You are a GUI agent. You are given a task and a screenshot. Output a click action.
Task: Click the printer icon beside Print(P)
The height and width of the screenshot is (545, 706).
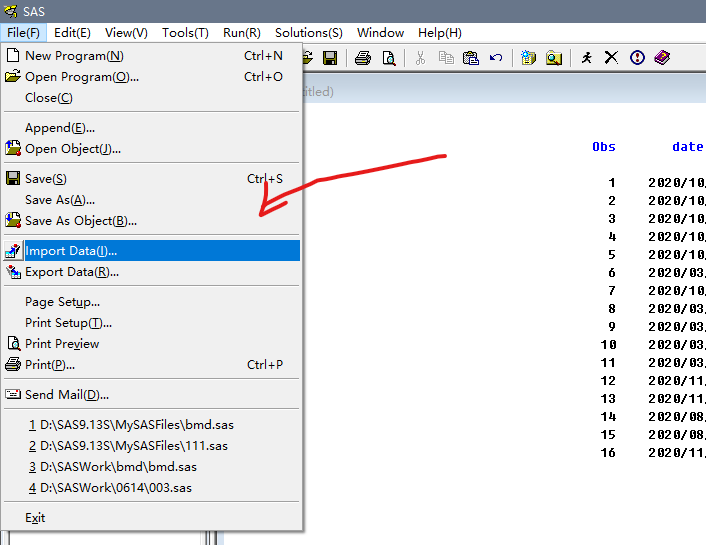point(13,364)
